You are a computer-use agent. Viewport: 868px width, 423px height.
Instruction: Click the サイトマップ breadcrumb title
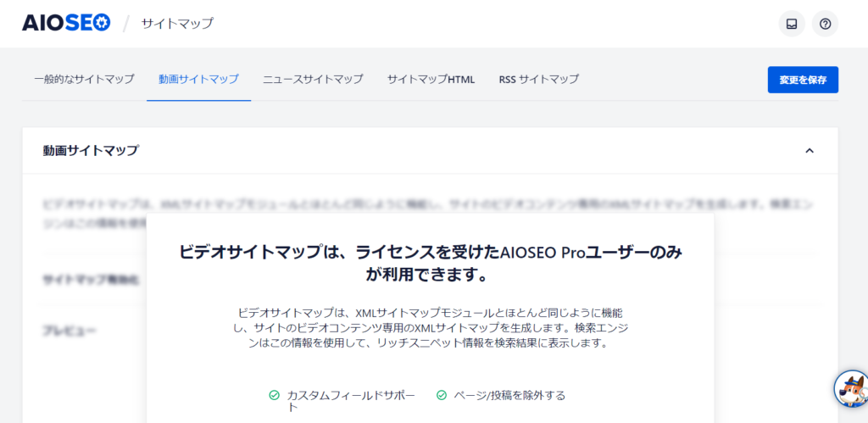point(177,24)
